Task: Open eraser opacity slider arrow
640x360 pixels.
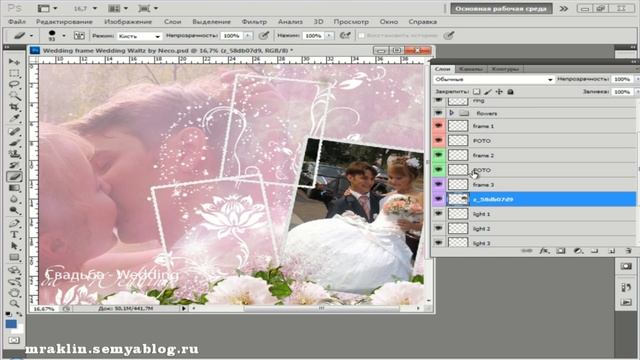Action: 247,36
